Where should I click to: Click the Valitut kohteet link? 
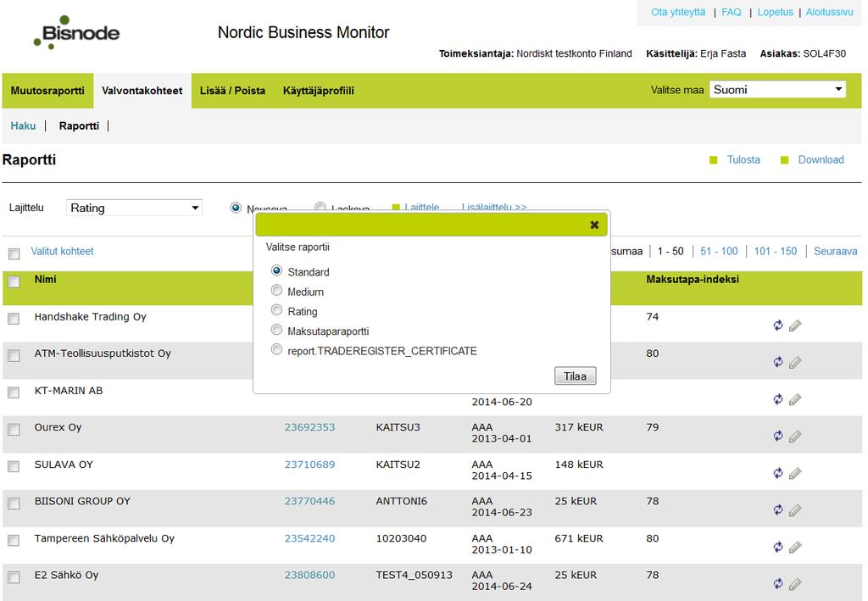[x=62, y=251]
